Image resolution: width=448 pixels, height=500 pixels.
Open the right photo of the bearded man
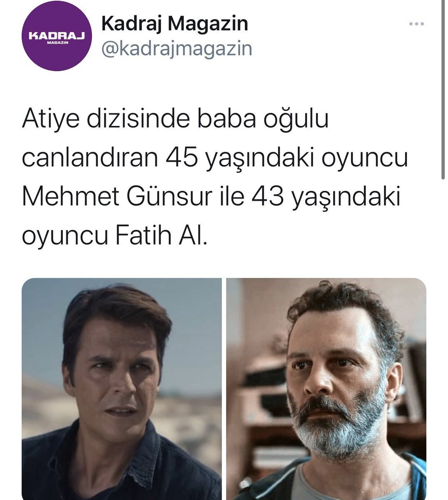326,389
